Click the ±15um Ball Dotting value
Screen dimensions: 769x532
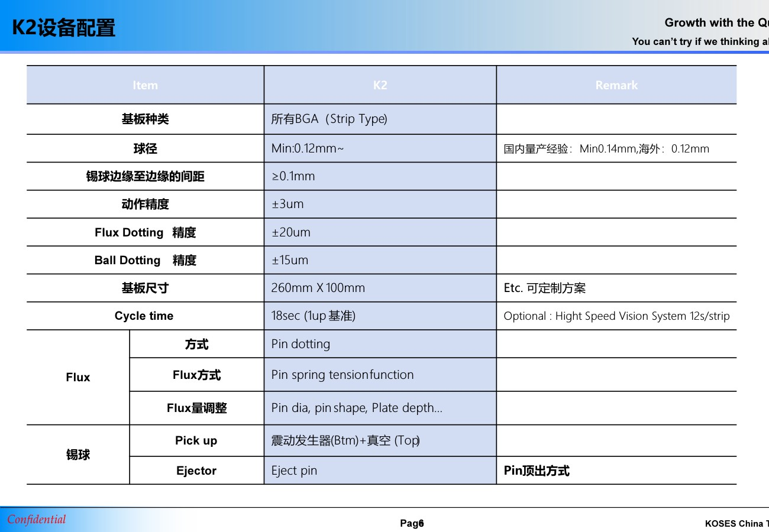(290, 261)
